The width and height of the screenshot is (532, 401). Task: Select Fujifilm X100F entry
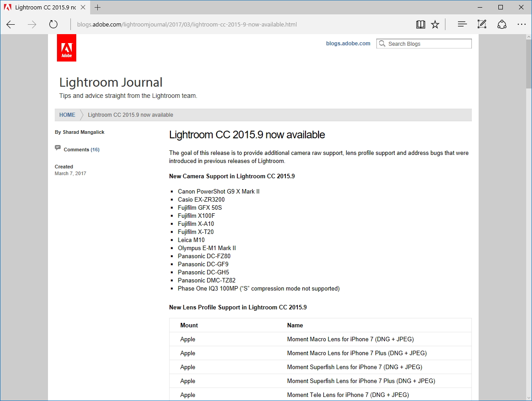196,216
